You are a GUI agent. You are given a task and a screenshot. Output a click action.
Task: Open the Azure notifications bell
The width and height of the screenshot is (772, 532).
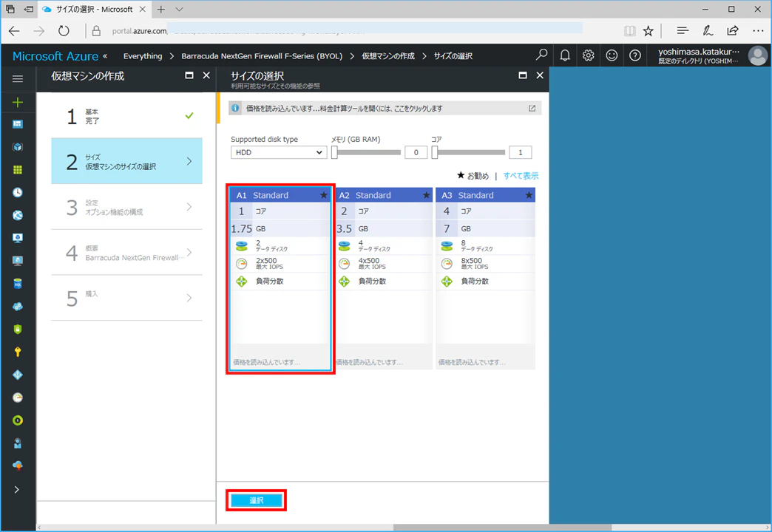pos(565,55)
